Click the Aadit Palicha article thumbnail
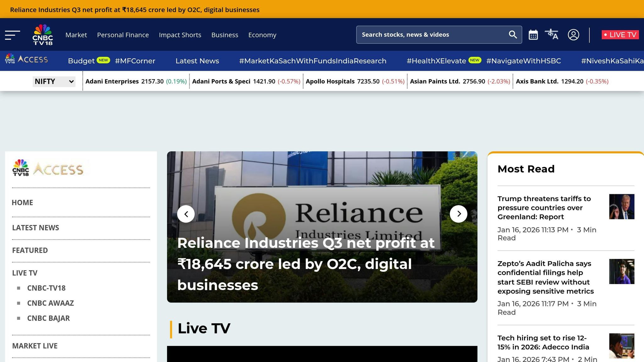Viewport: 644px width, 362px height. tap(622, 271)
